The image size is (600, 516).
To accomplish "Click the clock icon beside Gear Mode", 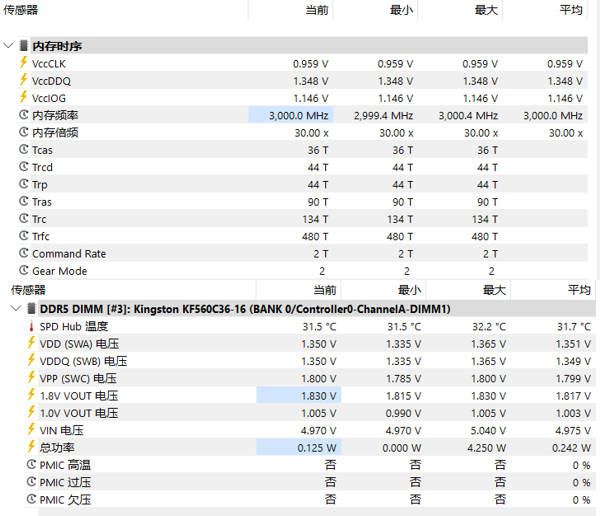I will point(24,270).
